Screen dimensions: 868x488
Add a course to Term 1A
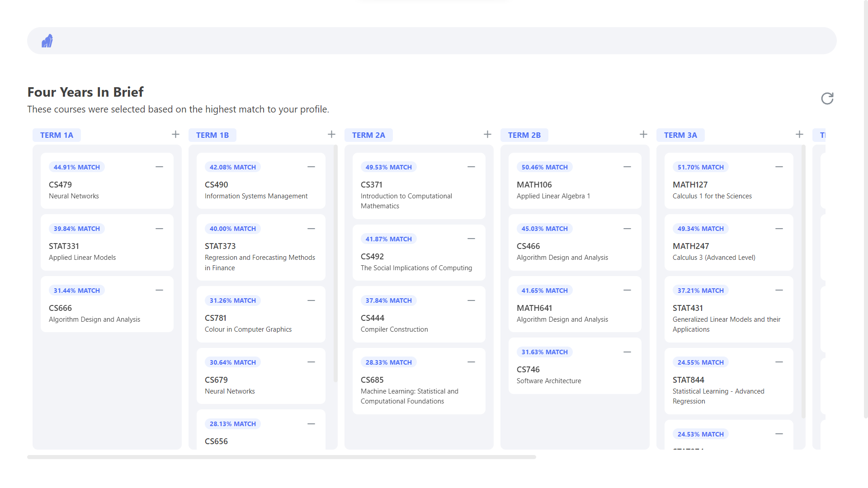[x=175, y=134]
